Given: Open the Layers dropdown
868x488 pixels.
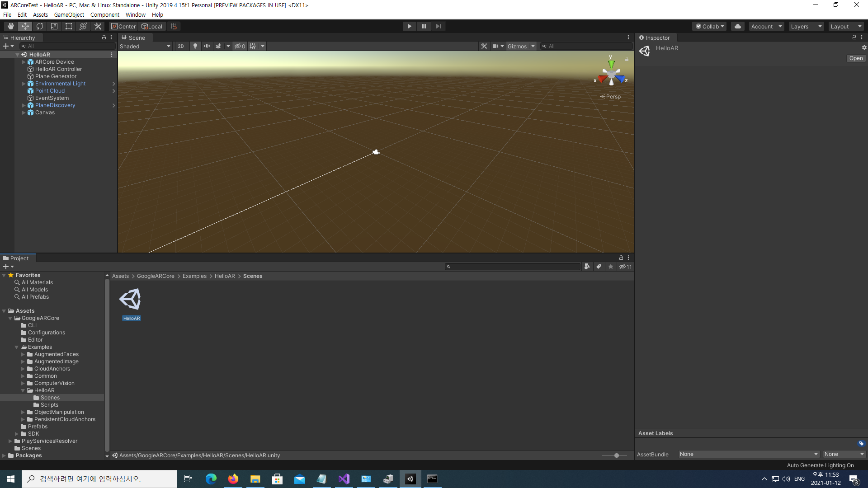Looking at the screenshot, I should 806,26.
